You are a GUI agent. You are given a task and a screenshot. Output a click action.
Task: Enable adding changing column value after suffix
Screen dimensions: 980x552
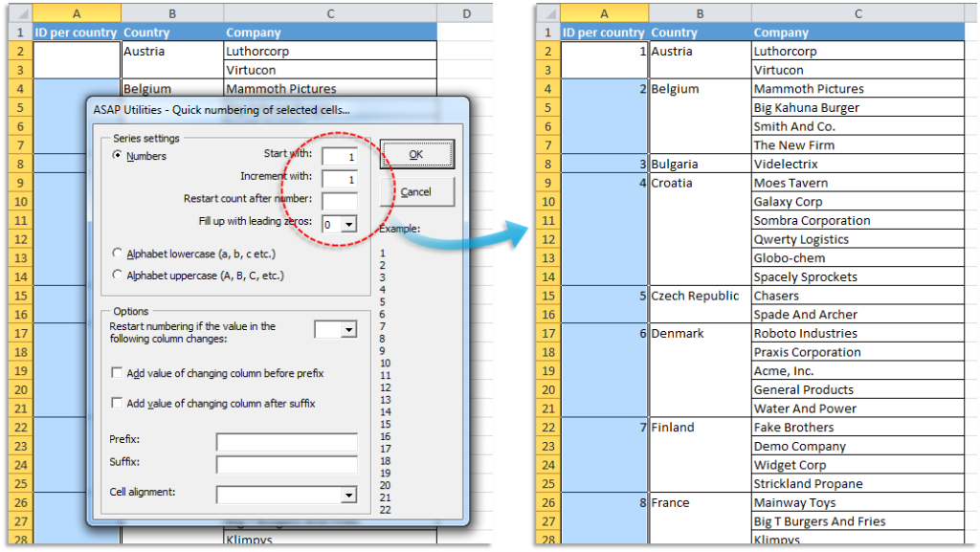pos(116,403)
